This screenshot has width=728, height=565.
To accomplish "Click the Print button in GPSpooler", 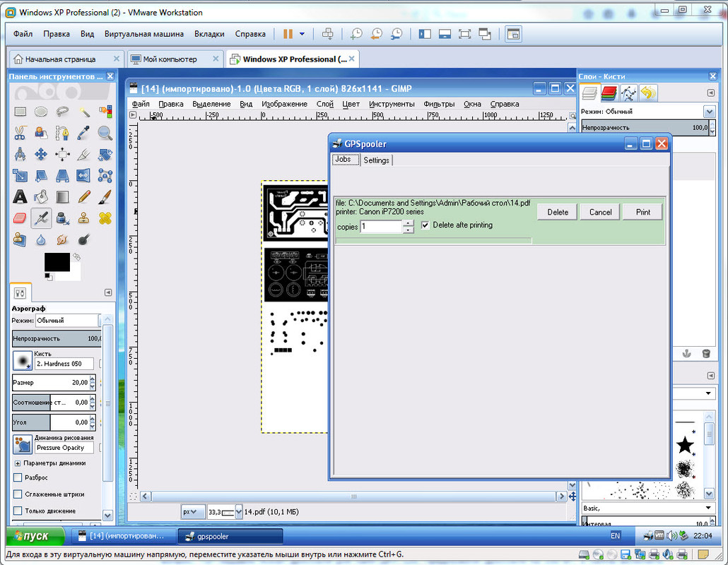I will [x=643, y=212].
